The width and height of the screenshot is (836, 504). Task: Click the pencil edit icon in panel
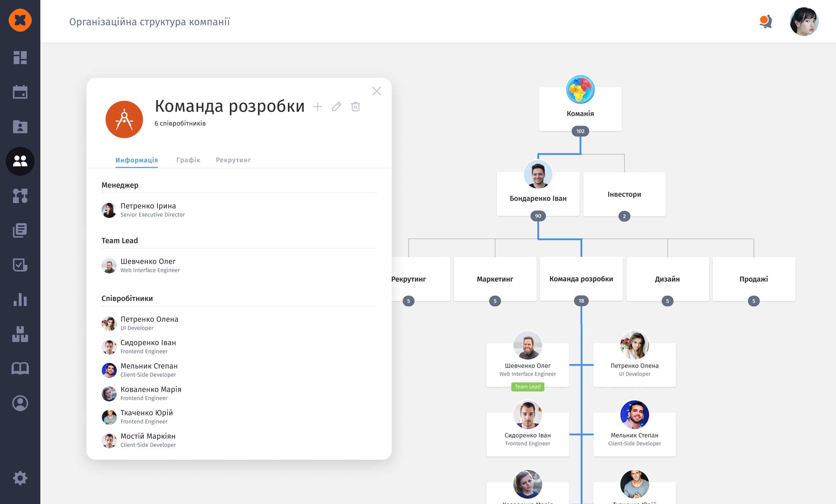(x=337, y=107)
